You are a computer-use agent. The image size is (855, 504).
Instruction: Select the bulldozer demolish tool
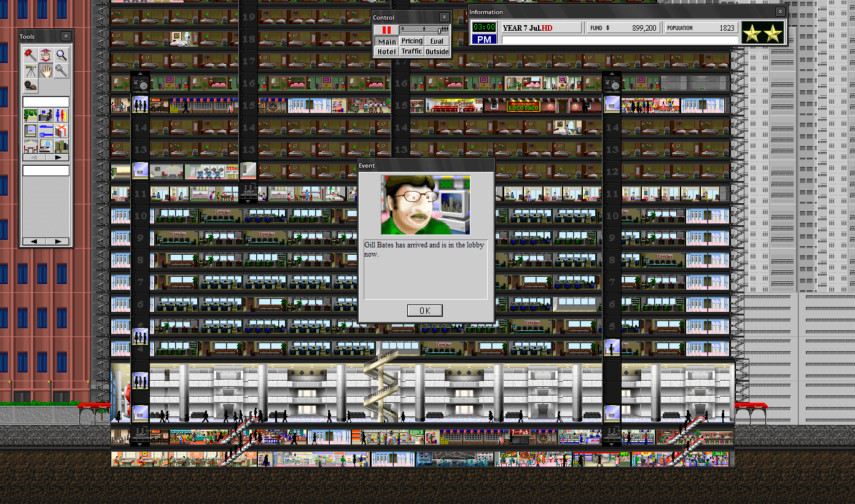pyautogui.click(x=31, y=55)
